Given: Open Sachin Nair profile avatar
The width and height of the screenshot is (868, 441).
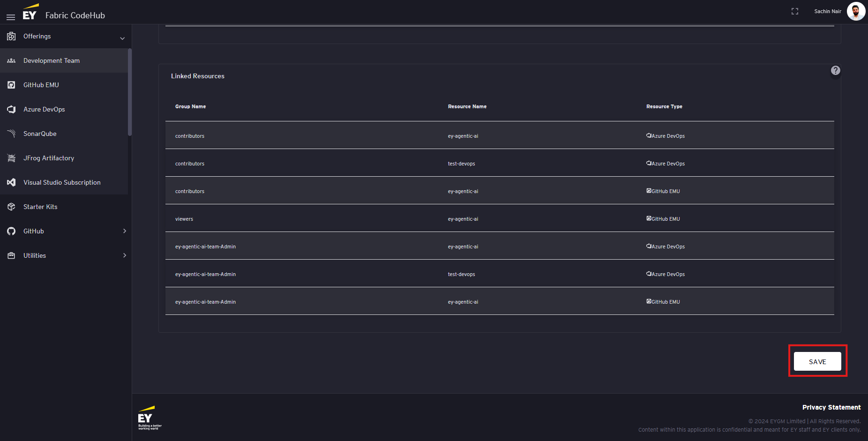Looking at the screenshot, I should pyautogui.click(x=856, y=11).
